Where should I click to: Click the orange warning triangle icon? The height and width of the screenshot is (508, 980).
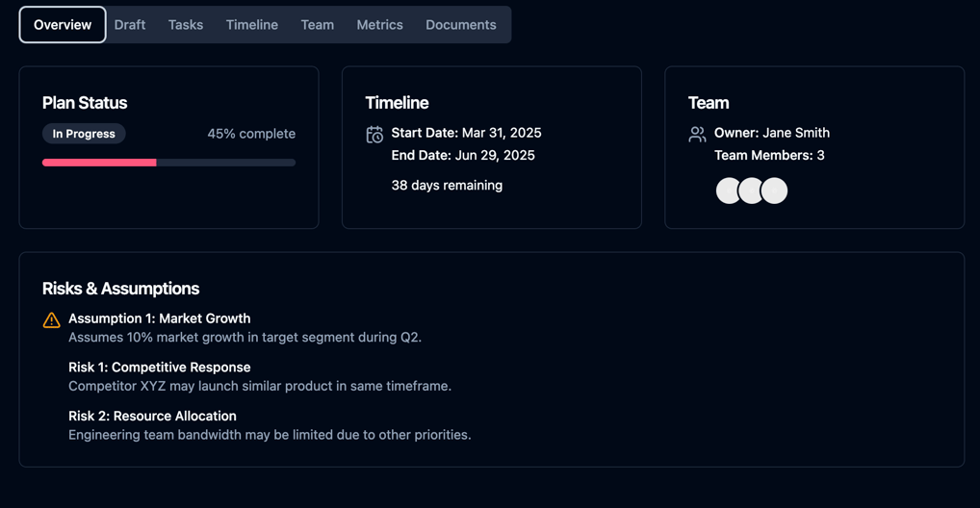coord(51,320)
